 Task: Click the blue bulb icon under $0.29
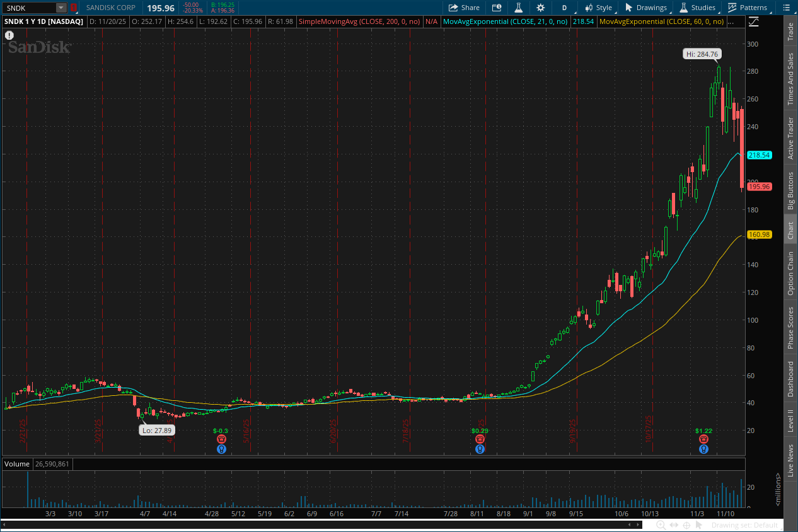[x=480, y=449]
